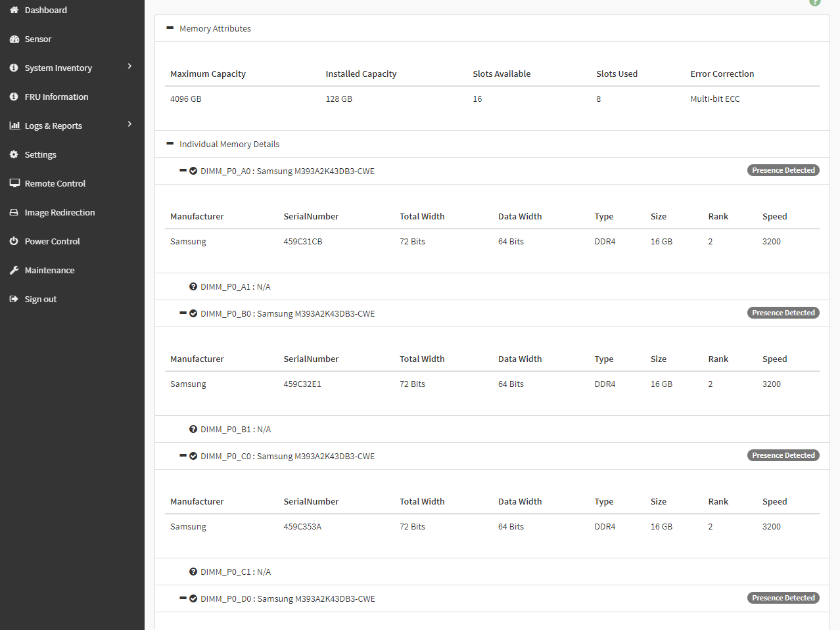The height and width of the screenshot is (630, 840).
Task: Collapse the DIMM_P0_A0 details row
Action: tap(183, 171)
